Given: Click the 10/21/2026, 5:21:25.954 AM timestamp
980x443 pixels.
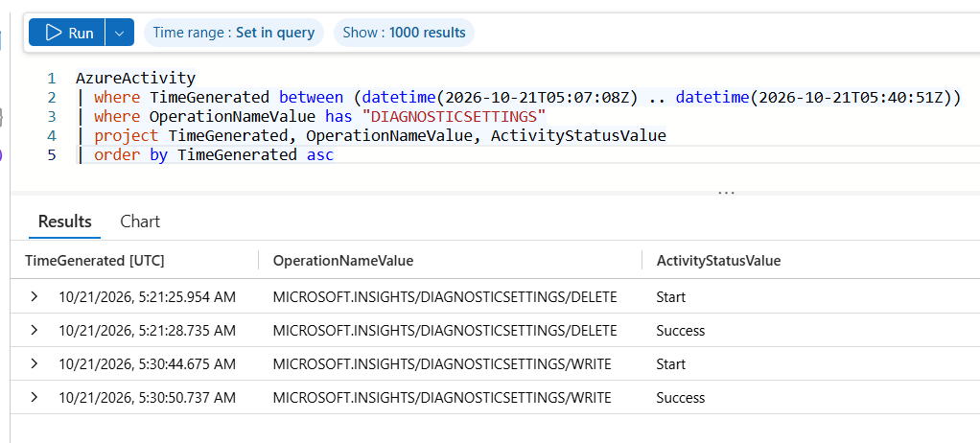Looking at the screenshot, I should 147,297.
